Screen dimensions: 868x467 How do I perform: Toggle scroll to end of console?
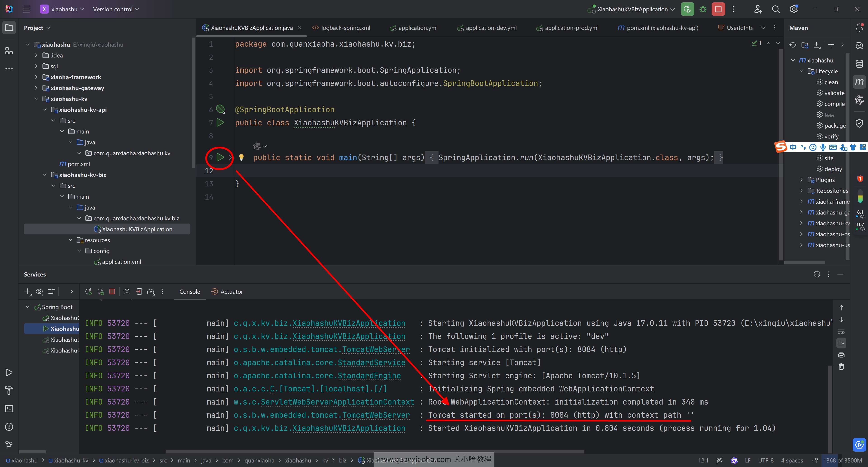click(841, 343)
